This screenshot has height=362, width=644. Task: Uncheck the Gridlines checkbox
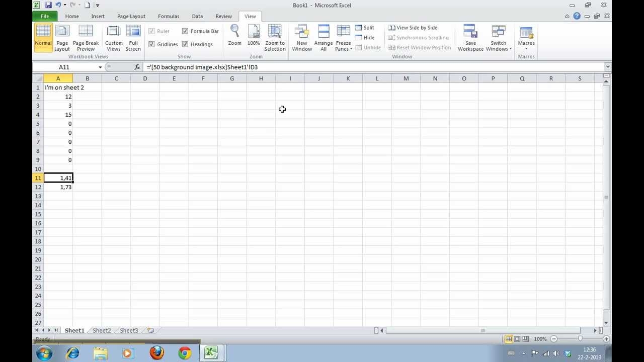pos(151,44)
